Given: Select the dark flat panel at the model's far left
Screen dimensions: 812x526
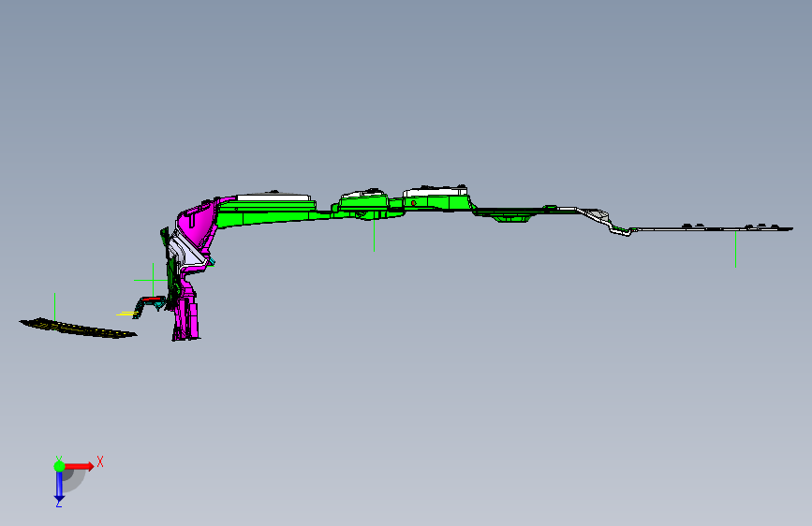Looking at the screenshot, I should 78,329.
